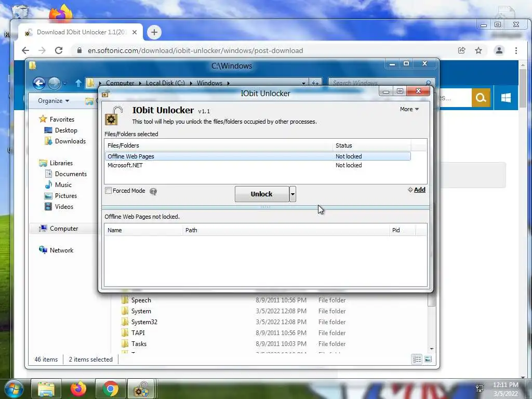Launch Firefox from taskbar
The image size is (532, 399).
(78, 389)
